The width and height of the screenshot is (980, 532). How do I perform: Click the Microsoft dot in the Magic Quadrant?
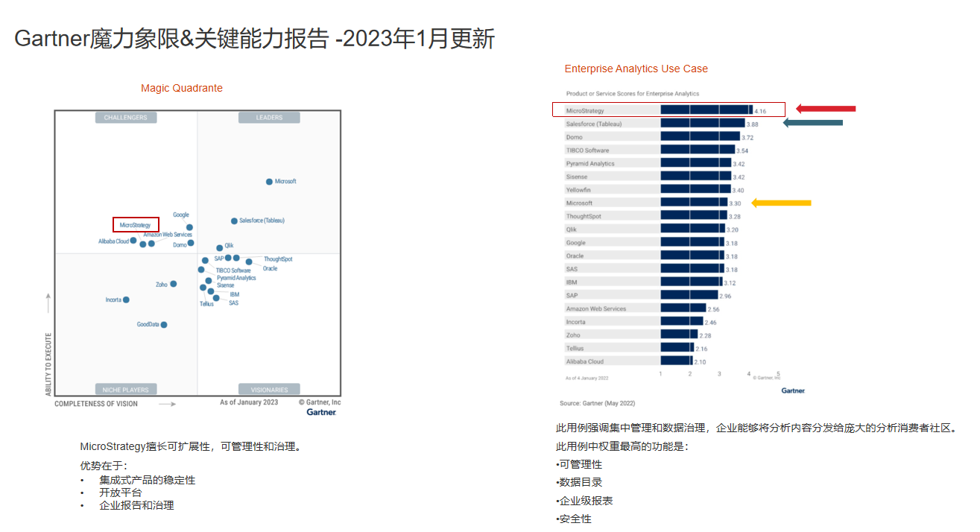point(269,181)
